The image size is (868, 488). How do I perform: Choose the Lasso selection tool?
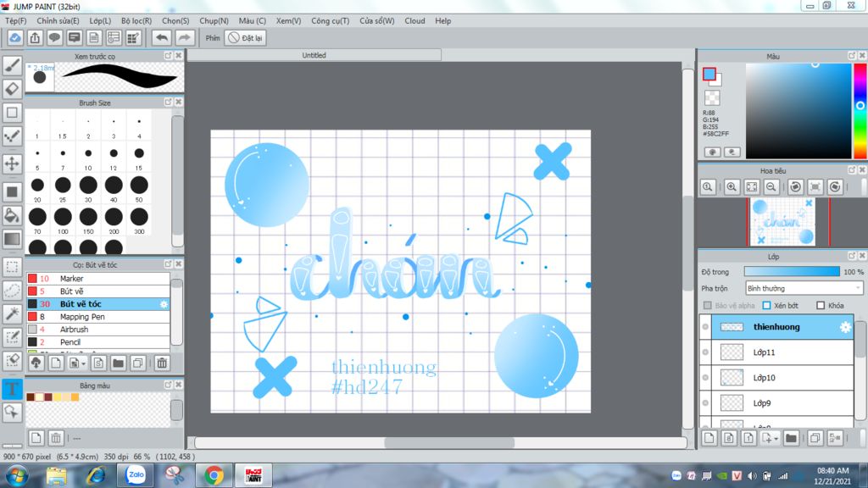[x=12, y=290]
